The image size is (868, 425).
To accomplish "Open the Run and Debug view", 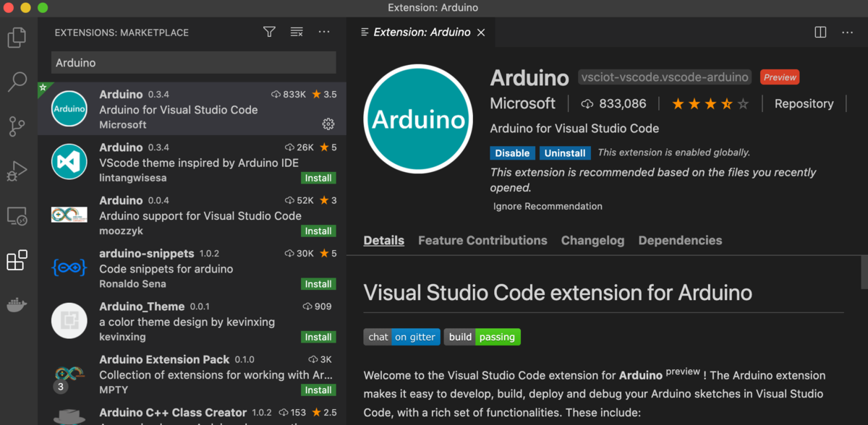I will (x=17, y=171).
